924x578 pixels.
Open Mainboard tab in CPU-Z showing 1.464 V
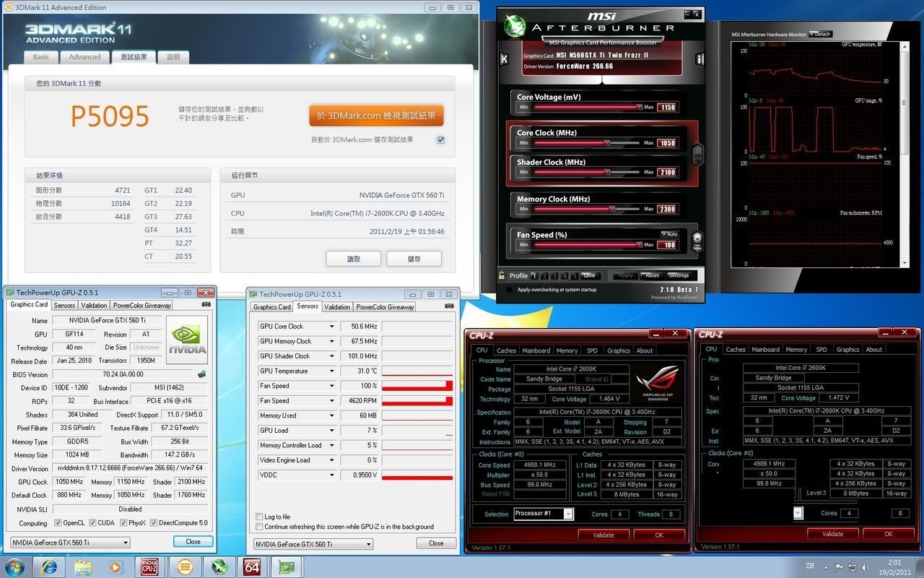pos(536,350)
